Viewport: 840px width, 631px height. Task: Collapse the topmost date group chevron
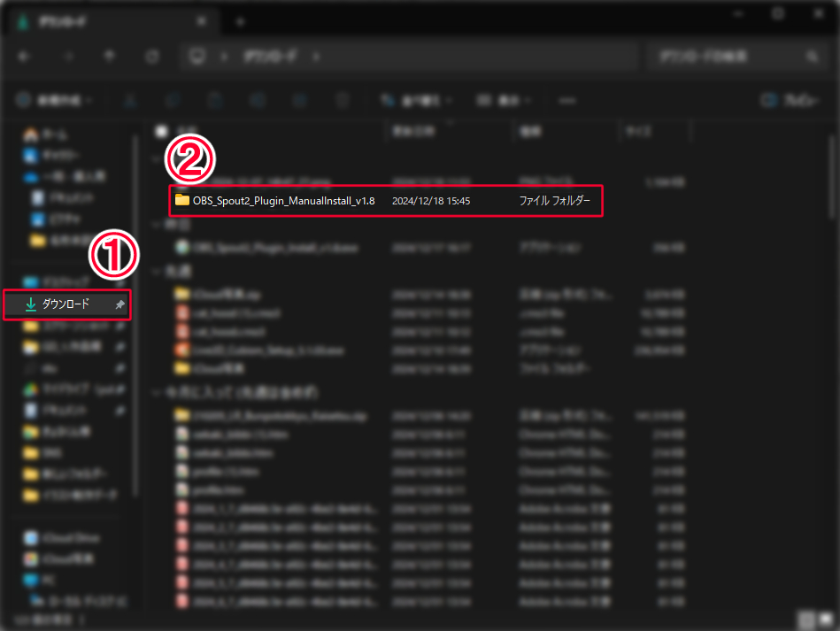coord(158,160)
